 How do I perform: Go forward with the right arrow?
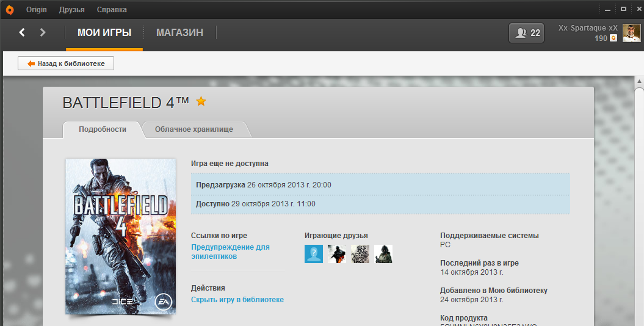pos(43,32)
